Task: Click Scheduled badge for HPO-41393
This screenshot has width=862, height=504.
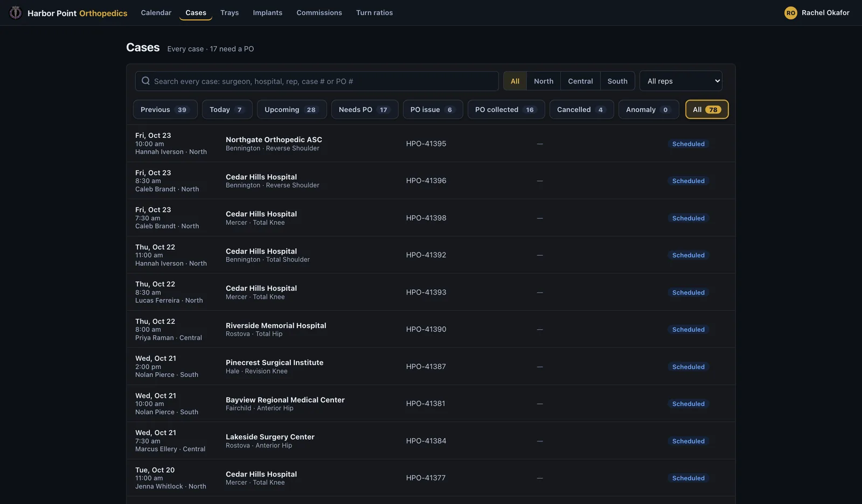Action: coord(689,292)
